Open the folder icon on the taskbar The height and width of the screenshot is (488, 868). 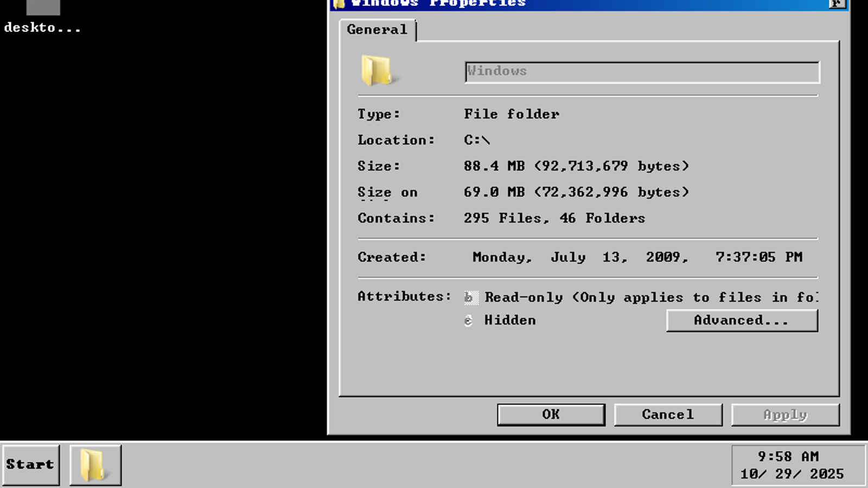[x=95, y=465]
